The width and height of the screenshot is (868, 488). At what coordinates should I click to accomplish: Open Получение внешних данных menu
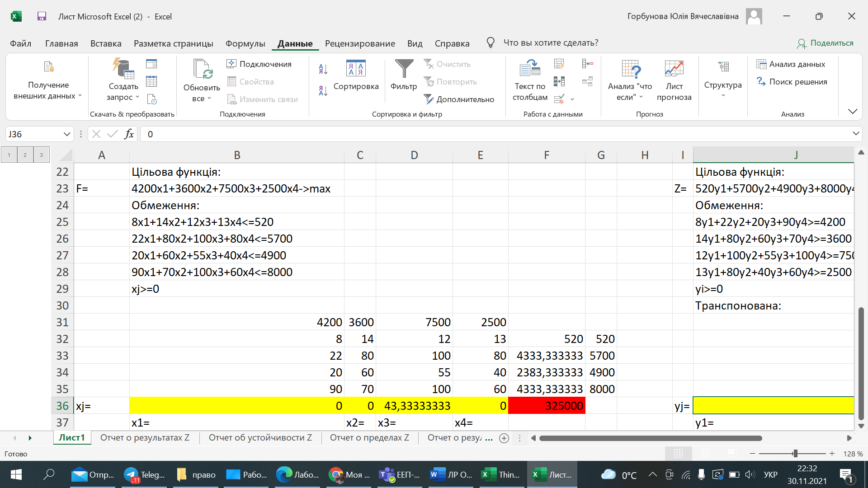tap(48, 80)
